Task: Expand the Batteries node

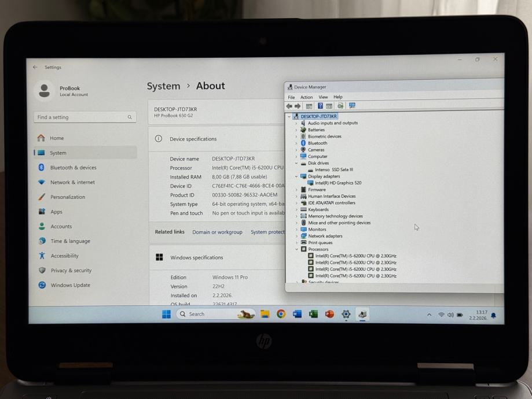Action: click(x=296, y=130)
